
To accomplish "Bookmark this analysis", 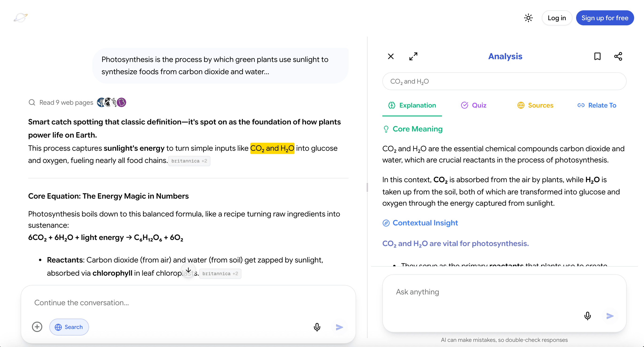I will tap(597, 56).
